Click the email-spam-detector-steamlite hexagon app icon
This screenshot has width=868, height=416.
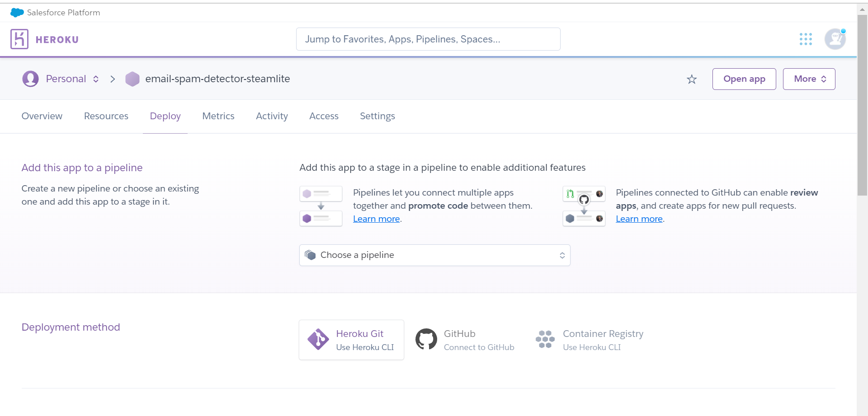(132, 79)
